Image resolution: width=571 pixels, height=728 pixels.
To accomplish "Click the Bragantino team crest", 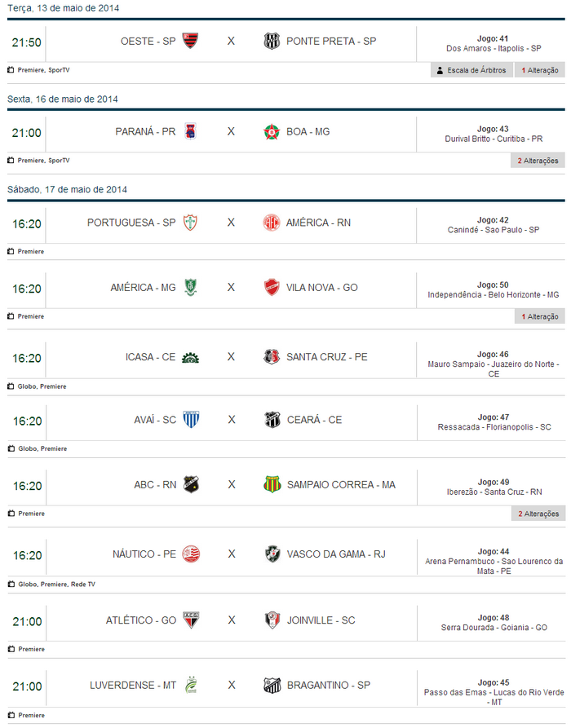I will coord(272,686).
